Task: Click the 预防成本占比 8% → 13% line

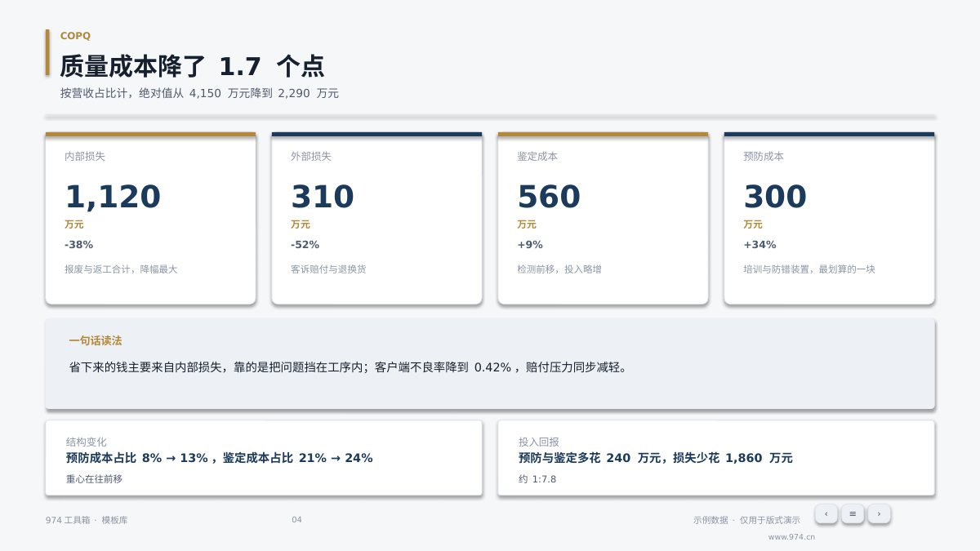Action: pos(220,458)
